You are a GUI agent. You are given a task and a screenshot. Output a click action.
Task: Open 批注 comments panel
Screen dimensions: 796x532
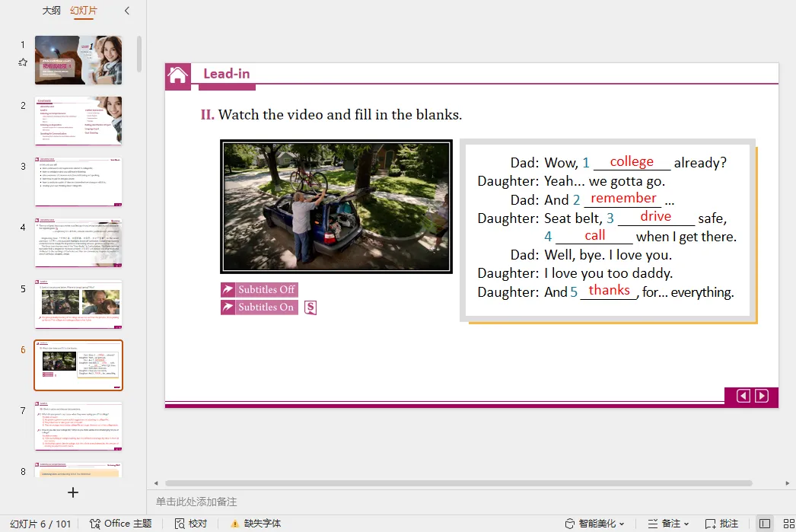[x=721, y=524]
